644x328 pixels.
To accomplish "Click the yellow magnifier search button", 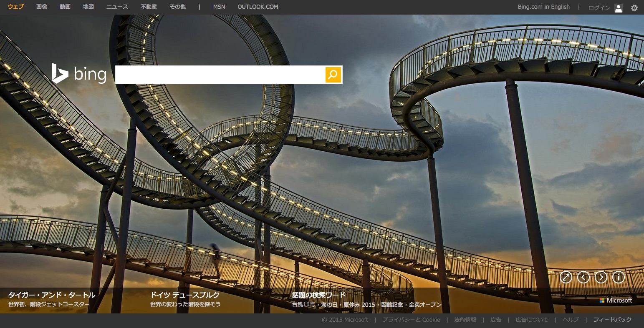I will 333,75.
